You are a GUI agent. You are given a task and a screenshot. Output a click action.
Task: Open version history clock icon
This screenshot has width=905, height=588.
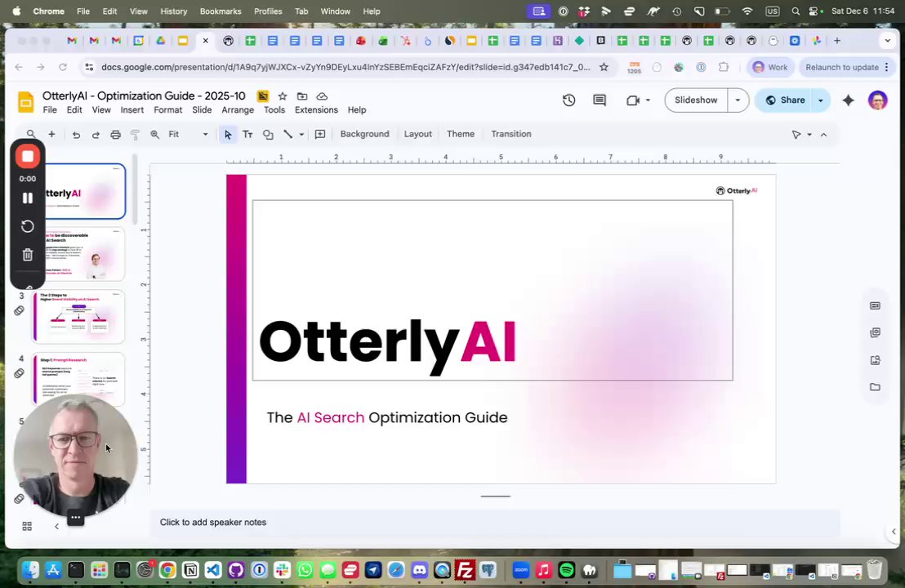point(569,100)
